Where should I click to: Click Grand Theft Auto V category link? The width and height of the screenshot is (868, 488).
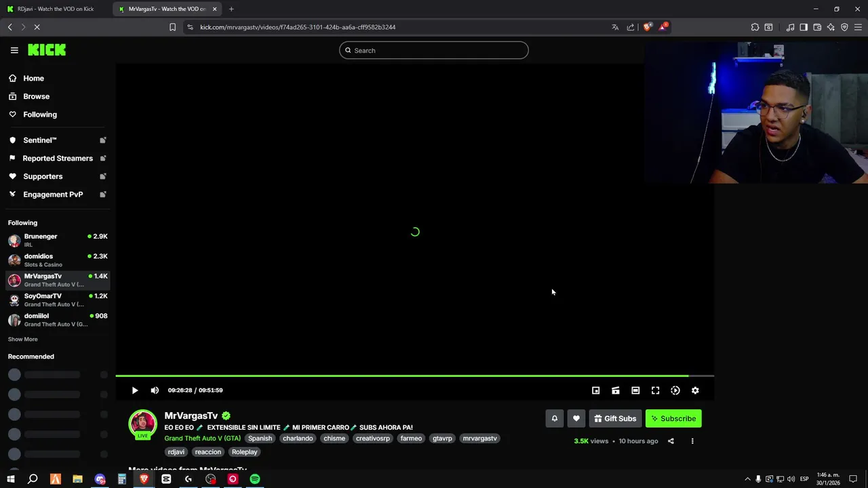(x=202, y=439)
